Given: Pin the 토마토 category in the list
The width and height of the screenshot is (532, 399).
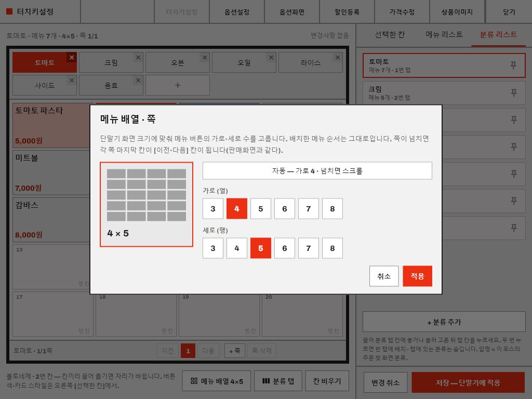Looking at the screenshot, I should point(513,65).
